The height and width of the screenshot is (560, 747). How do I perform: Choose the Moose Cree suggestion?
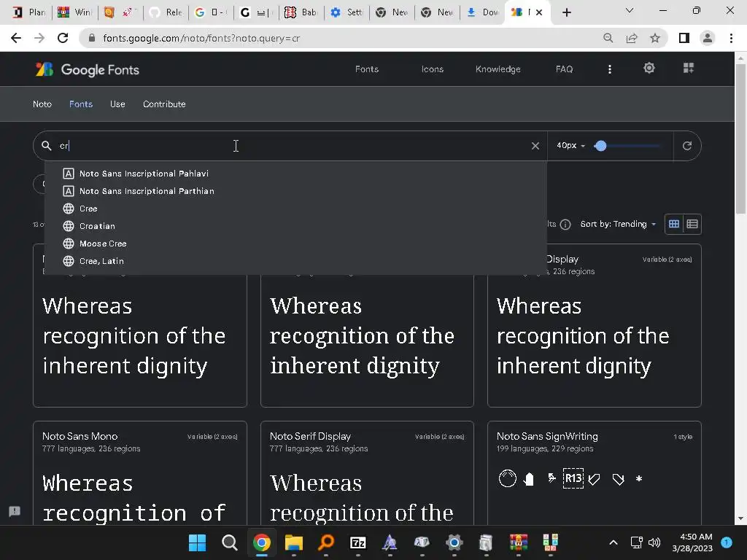click(295, 244)
